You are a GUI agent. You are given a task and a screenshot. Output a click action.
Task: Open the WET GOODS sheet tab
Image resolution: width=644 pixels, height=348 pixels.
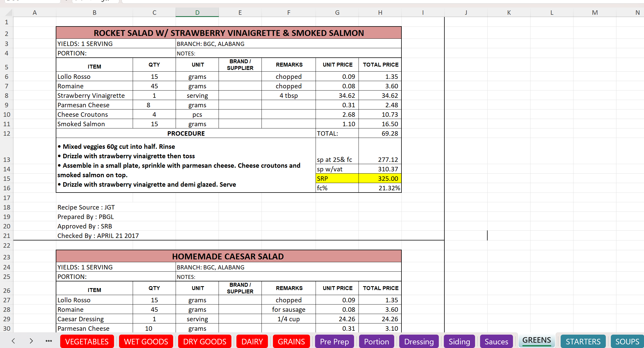coord(146,342)
